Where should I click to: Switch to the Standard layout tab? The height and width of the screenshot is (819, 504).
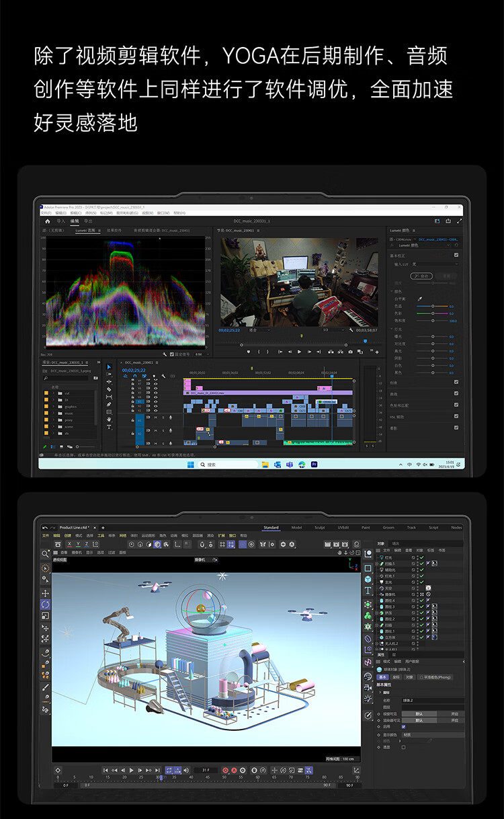(271, 527)
